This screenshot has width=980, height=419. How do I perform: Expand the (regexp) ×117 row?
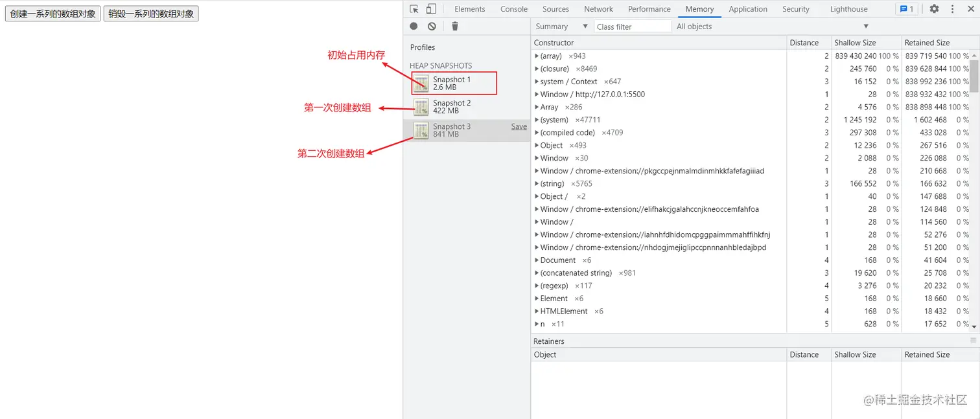pos(537,286)
